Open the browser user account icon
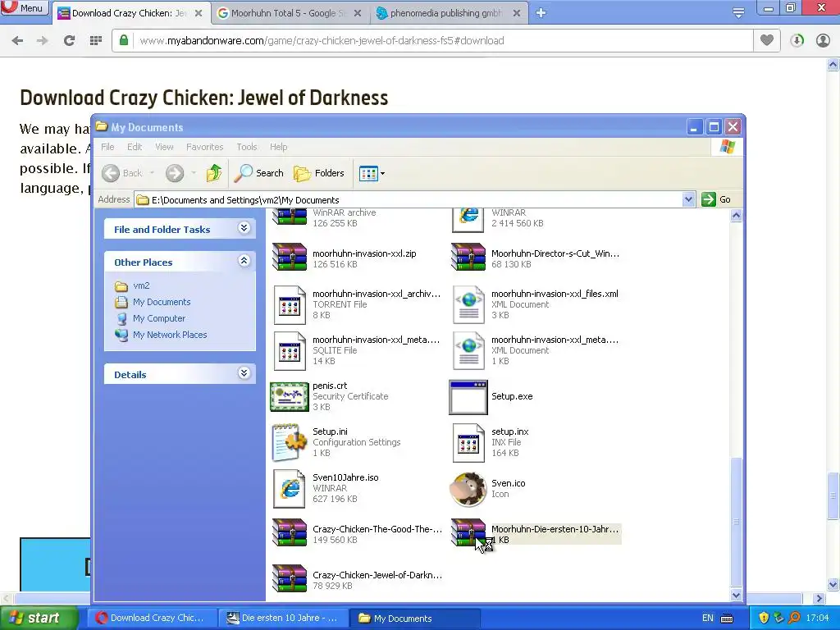Screen dimensions: 840x630 coord(823,40)
